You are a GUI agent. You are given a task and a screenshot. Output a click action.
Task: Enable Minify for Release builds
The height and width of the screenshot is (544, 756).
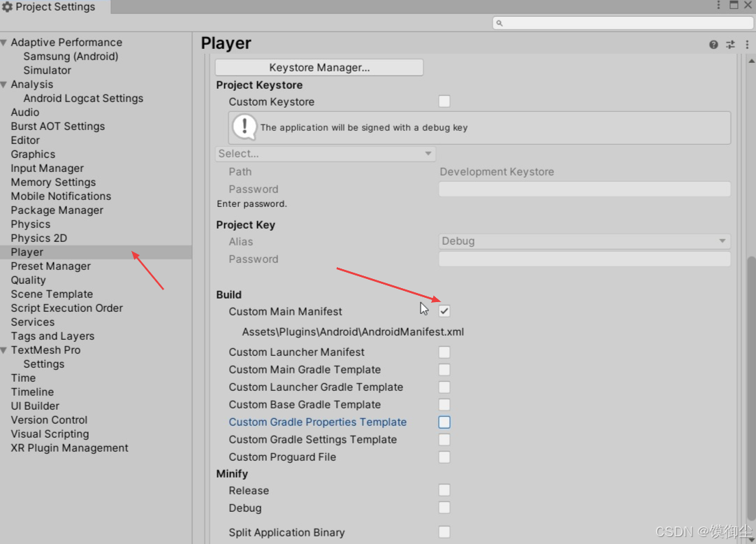(x=444, y=490)
